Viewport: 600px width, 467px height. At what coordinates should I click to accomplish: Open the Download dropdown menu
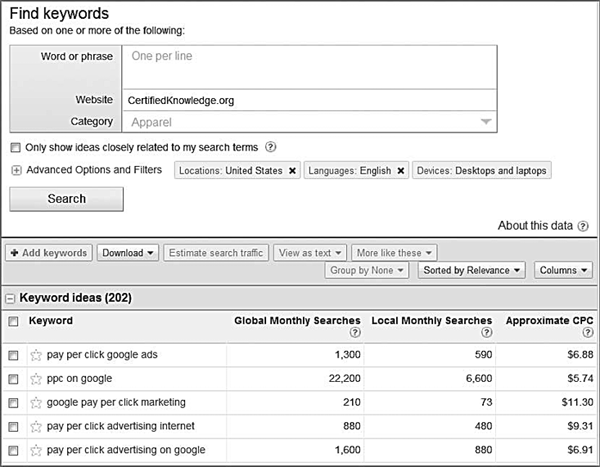pos(128,253)
